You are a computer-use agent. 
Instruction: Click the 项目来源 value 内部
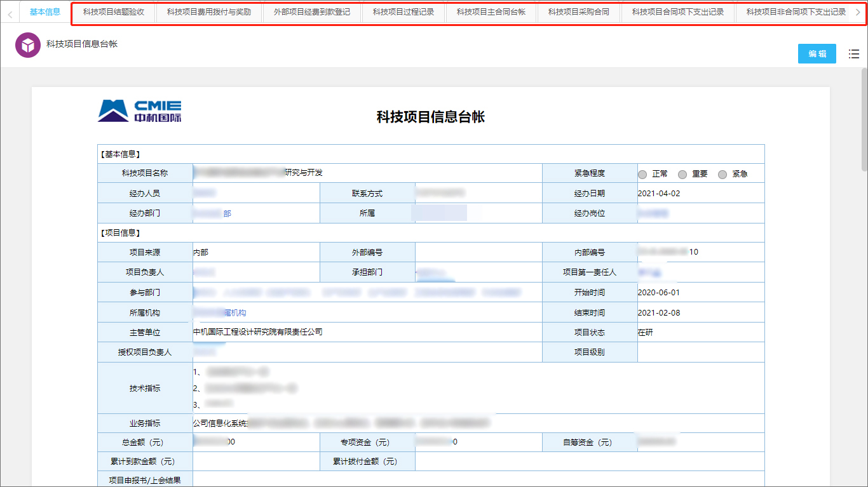coord(201,253)
